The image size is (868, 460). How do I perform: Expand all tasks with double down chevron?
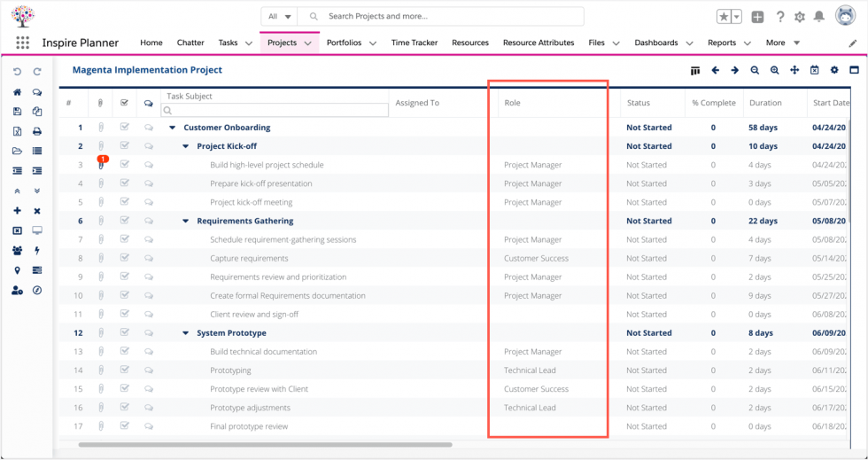pos(37,191)
